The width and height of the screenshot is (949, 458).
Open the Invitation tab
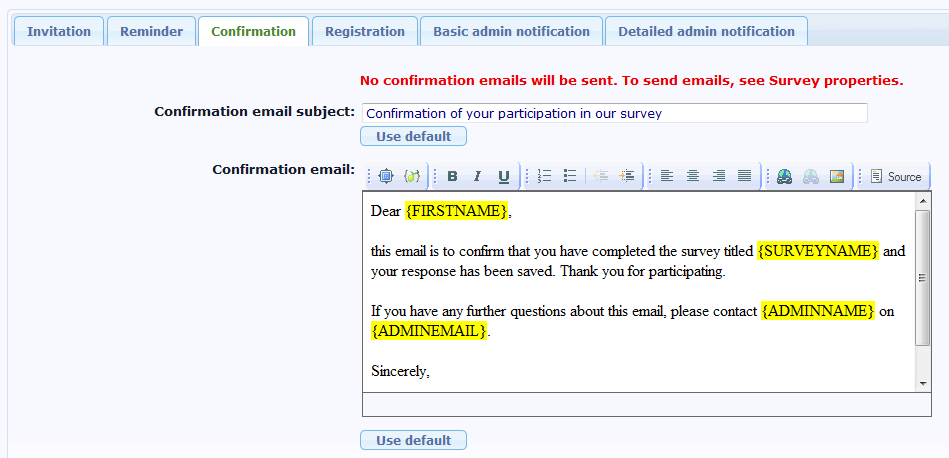(x=59, y=31)
